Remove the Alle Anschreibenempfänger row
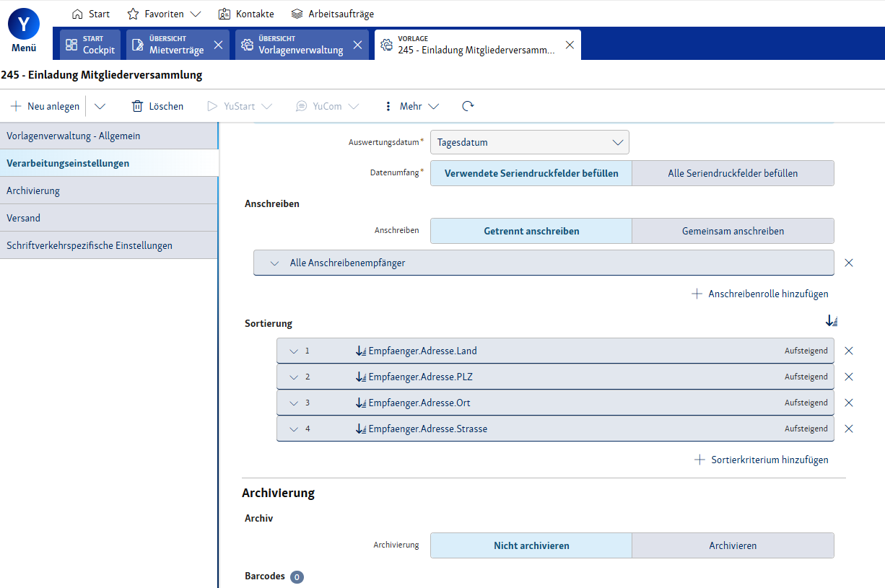Viewport: 885px width, 588px height. 849,263
